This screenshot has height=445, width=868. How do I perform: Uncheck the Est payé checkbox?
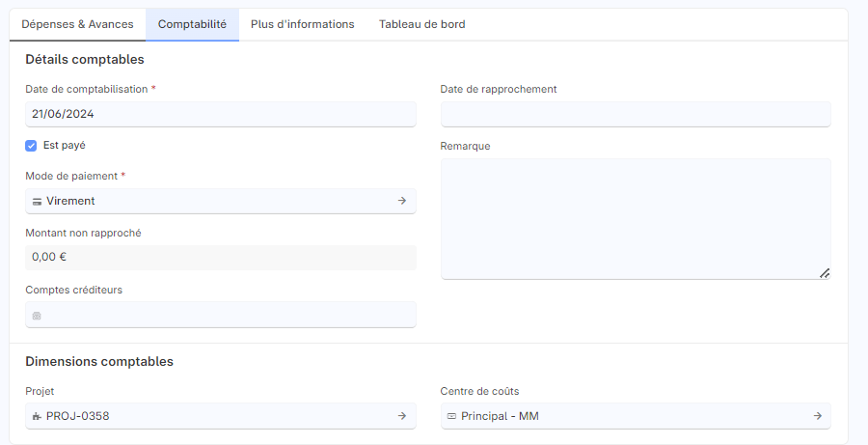tap(31, 146)
